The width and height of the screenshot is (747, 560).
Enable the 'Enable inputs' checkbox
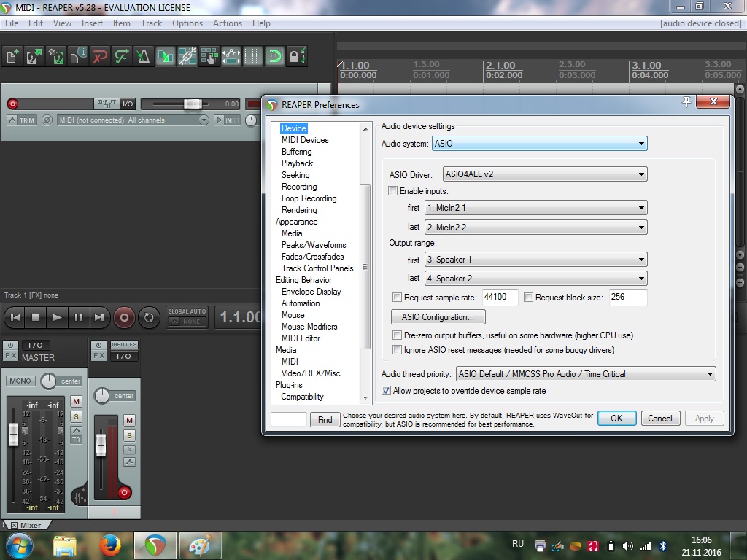(393, 191)
